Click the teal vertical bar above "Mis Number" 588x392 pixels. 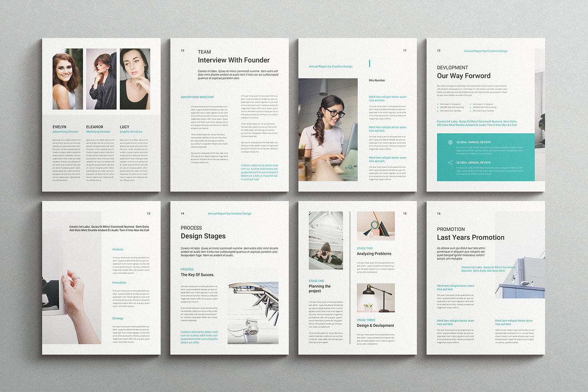click(x=369, y=63)
